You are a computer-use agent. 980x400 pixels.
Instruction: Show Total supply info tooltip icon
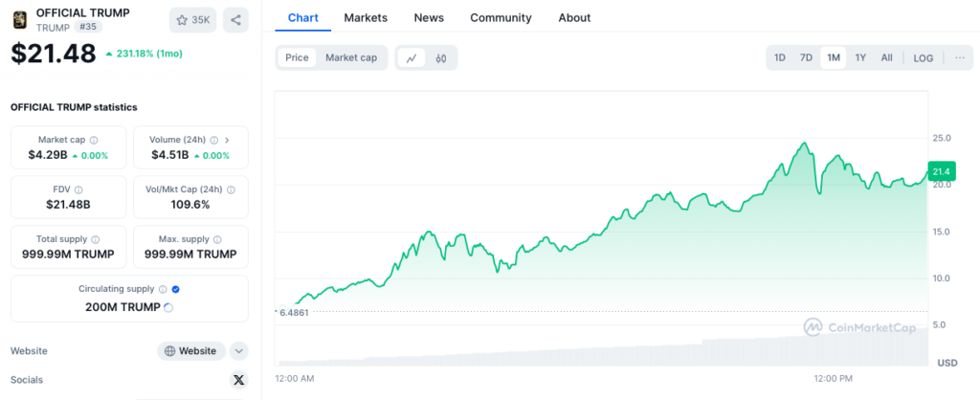95,239
